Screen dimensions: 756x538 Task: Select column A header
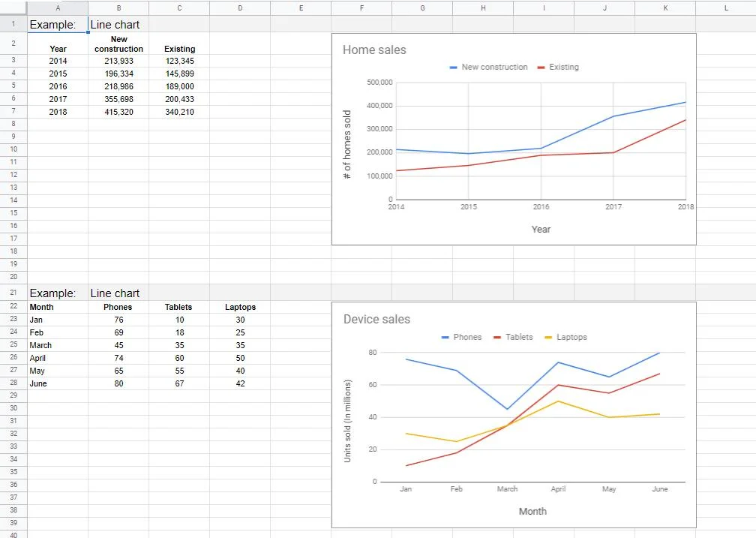pos(58,8)
